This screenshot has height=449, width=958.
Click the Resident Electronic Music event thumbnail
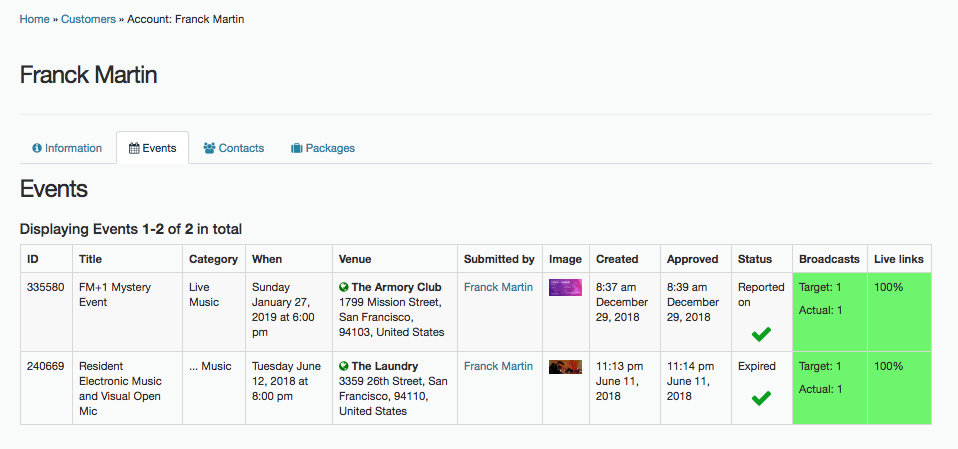[x=565, y=367]
